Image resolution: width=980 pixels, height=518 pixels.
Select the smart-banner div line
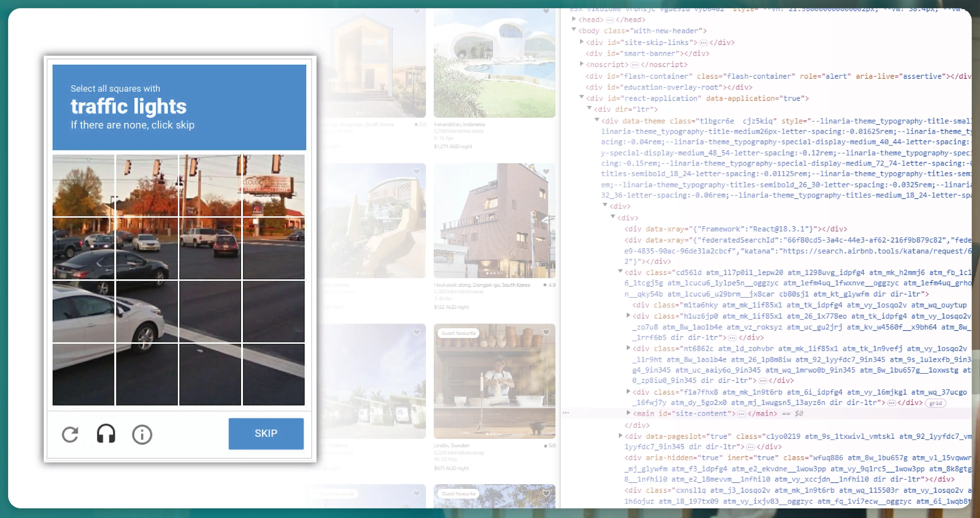click(648, 54)
